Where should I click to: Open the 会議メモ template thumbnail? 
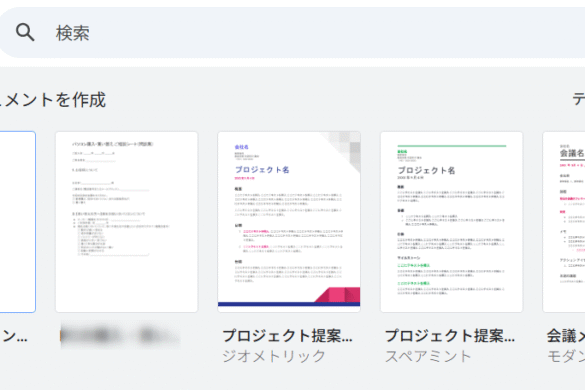[x=564, y=222]
